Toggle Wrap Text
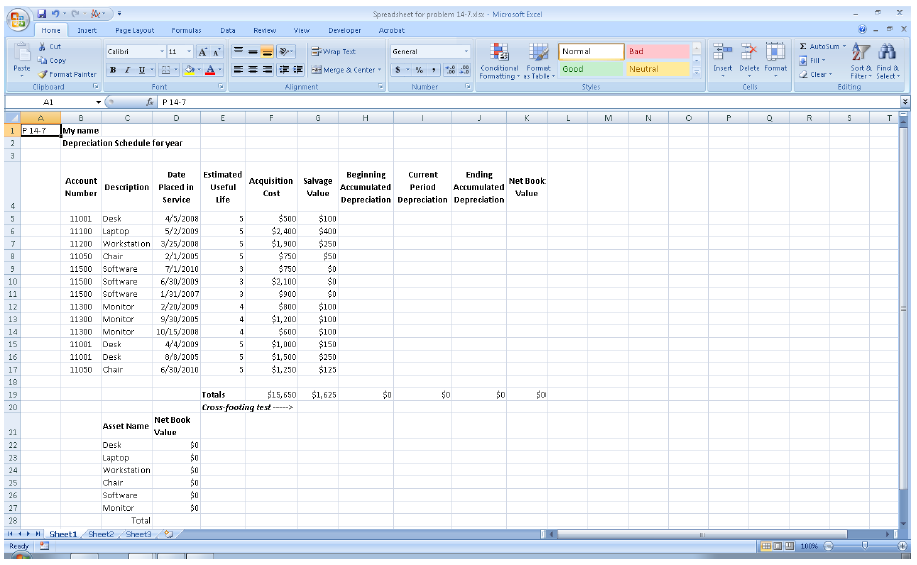The image size is (917, 565). [x=333, y=51]
